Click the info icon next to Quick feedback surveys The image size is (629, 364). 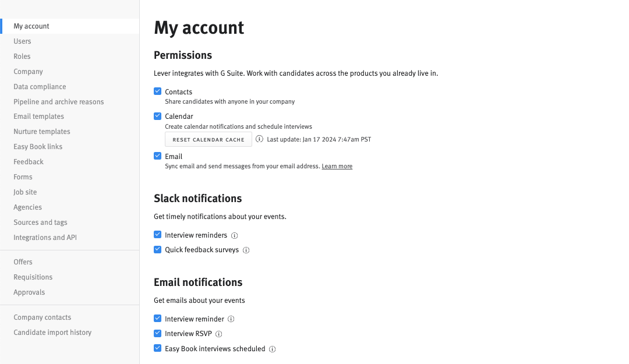(246, 250)
